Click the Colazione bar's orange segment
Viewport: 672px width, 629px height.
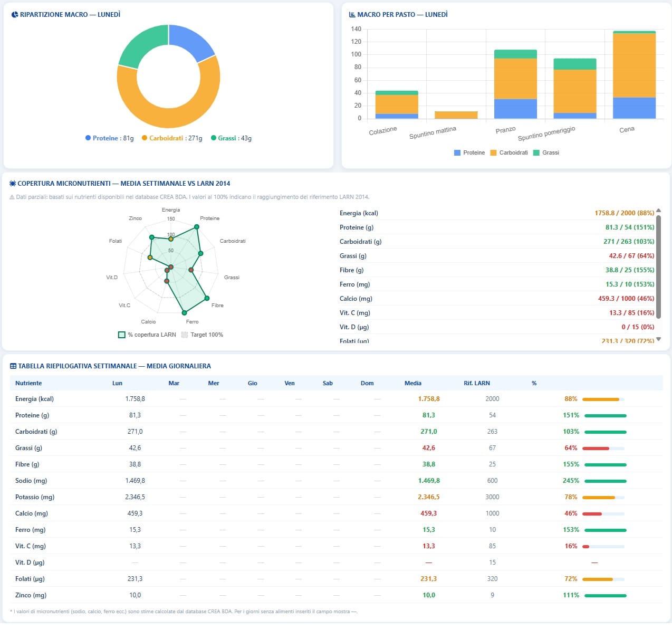click(397, 104)
